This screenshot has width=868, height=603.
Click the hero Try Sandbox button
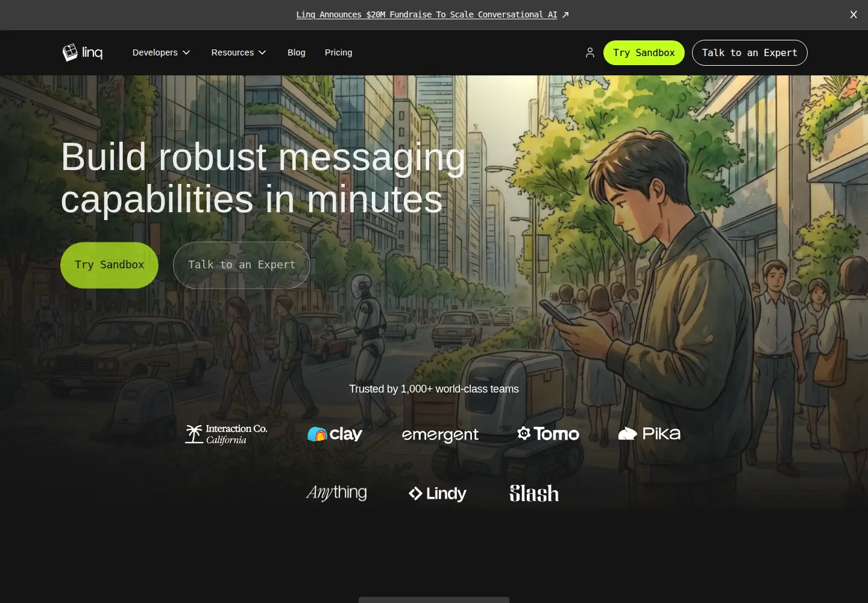(109, 265)
